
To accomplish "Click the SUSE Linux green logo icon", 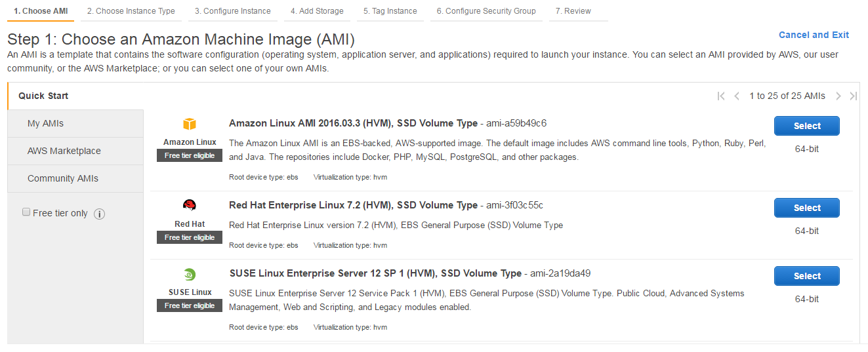I will tap(190, 275).
